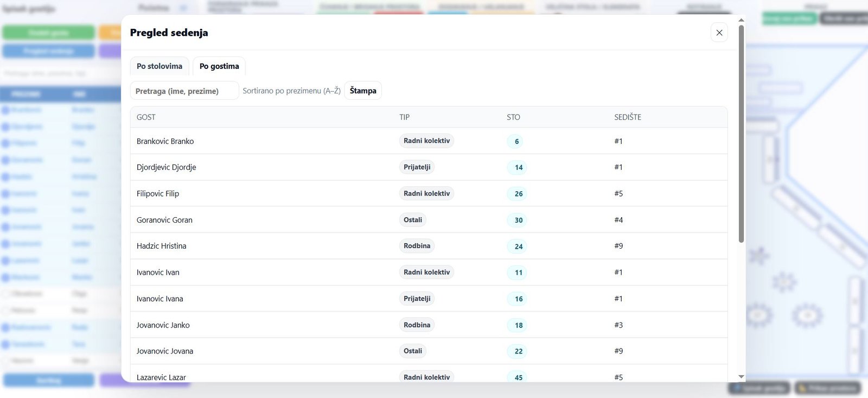Image resolution: width=868 pixels, height=398 pixels.
Task: Switch to the Po stolovima tab
Action: pyautogui.click(x=159, y=66)
